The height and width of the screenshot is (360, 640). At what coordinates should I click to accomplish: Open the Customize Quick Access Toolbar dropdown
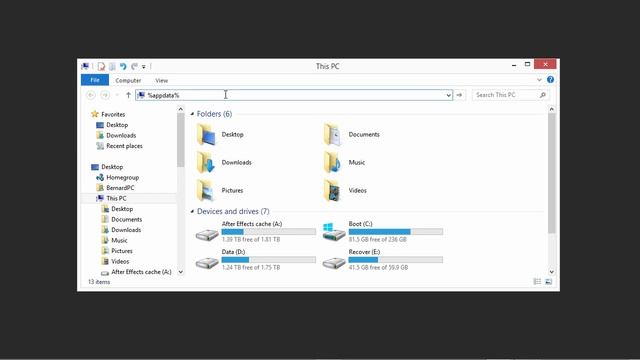point(144,67)
